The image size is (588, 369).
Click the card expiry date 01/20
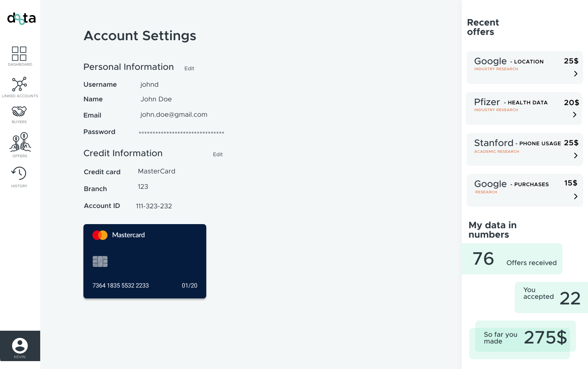point(189,286)
